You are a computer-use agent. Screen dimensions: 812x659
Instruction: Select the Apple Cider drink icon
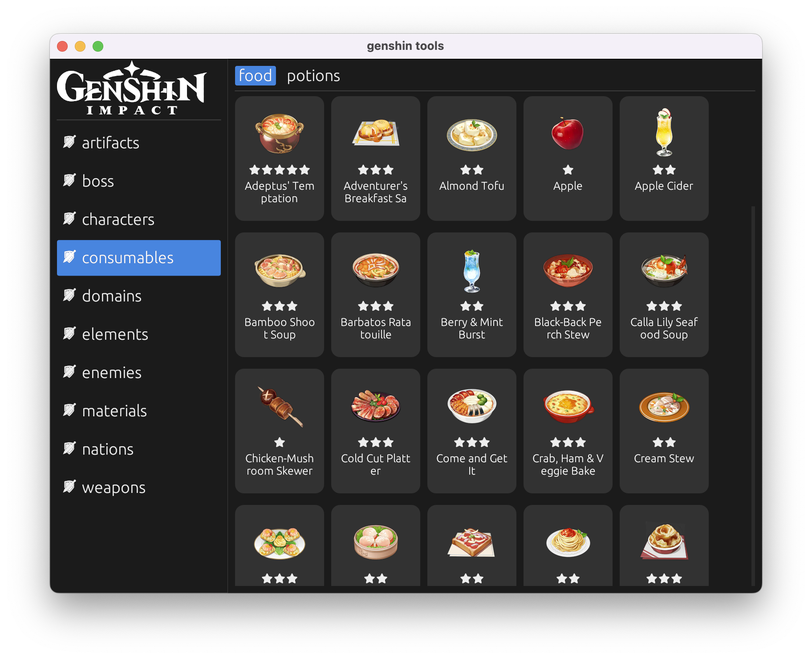point(664,132)
